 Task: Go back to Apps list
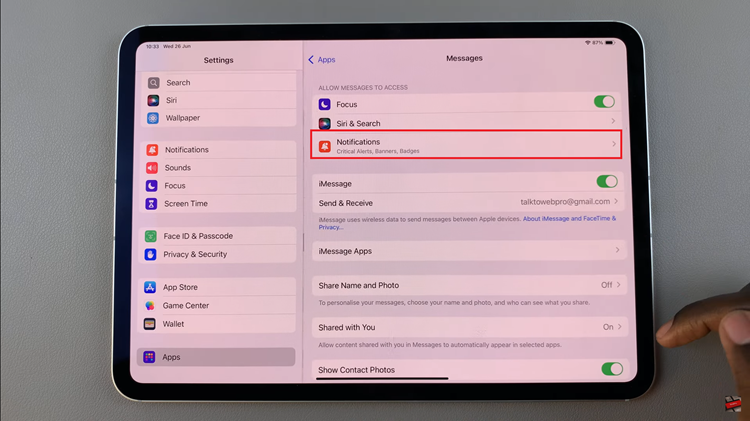(x=321, y=59)
